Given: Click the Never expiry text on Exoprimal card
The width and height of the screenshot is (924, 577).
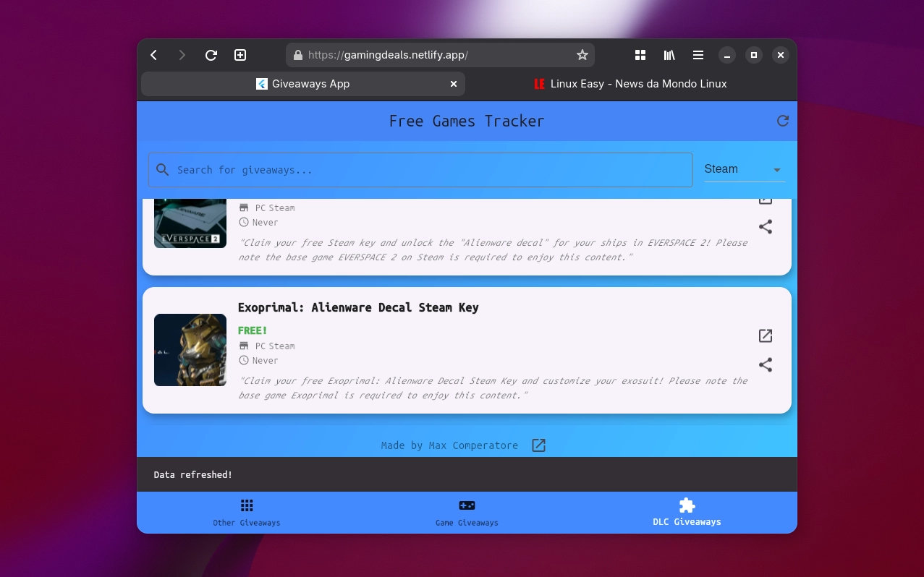Looking at the screenshot, I should point(265,361).
